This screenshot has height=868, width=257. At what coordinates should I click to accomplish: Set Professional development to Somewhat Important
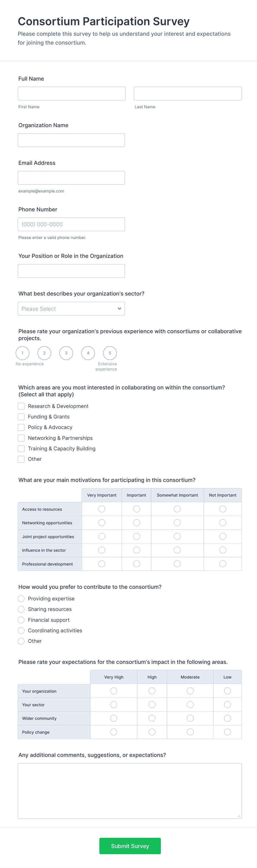(x=177, y=564)
